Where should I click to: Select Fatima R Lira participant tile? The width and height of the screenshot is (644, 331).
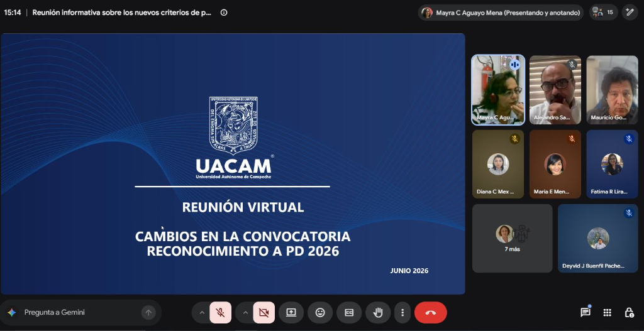pos(612,164)
